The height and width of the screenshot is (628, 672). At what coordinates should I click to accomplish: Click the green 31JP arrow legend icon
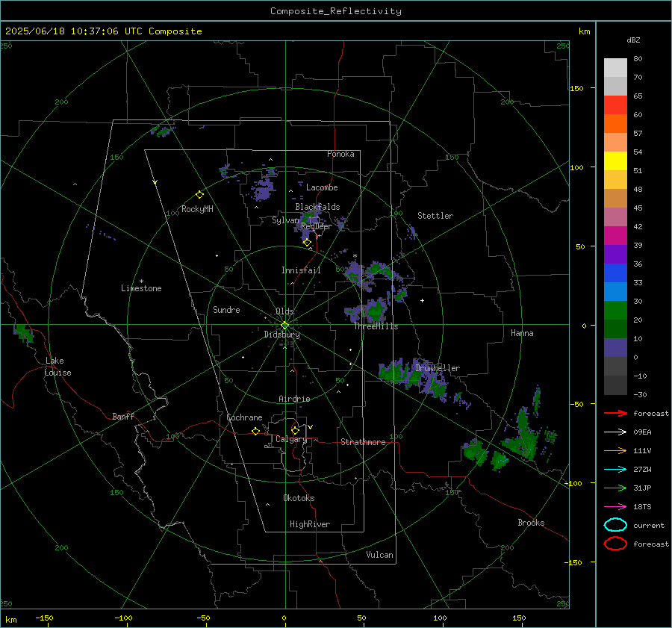click(x=615, y=488)
